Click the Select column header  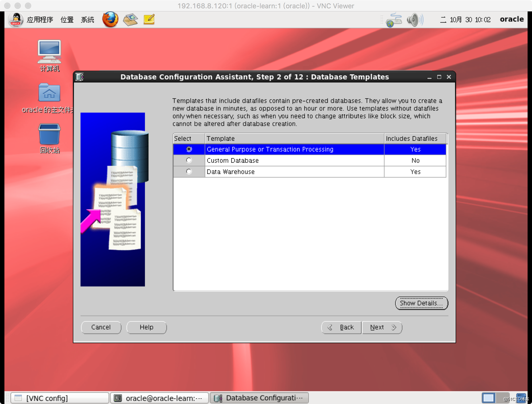(x=189, y=139)
